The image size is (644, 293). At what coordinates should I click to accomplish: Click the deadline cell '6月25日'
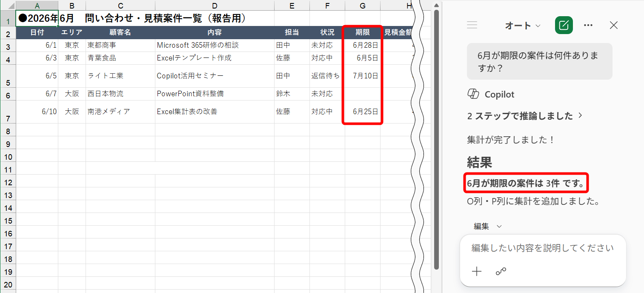[x=363, y=112]
